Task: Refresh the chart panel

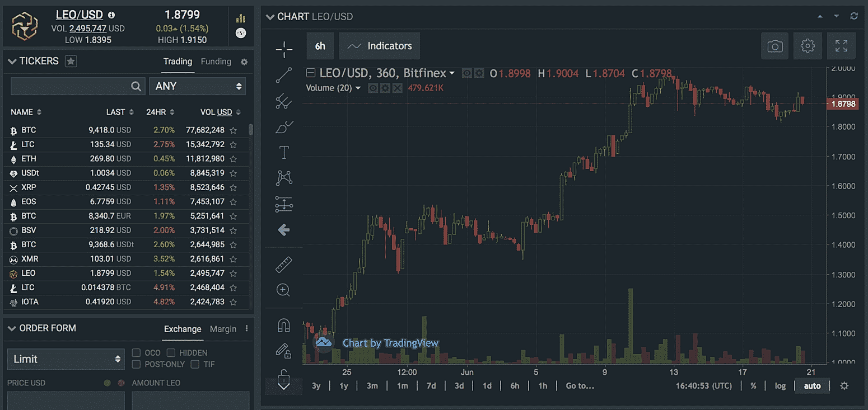Action: (854, 16)
